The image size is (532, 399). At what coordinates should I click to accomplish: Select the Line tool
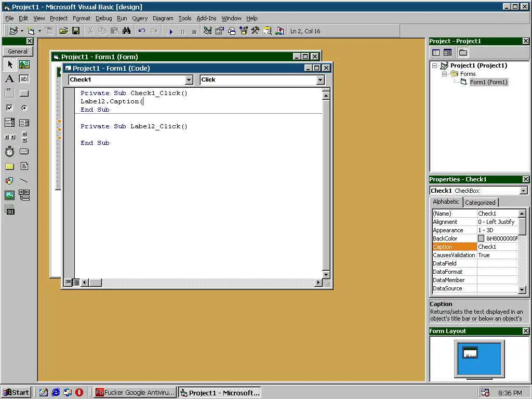point(24,181)
